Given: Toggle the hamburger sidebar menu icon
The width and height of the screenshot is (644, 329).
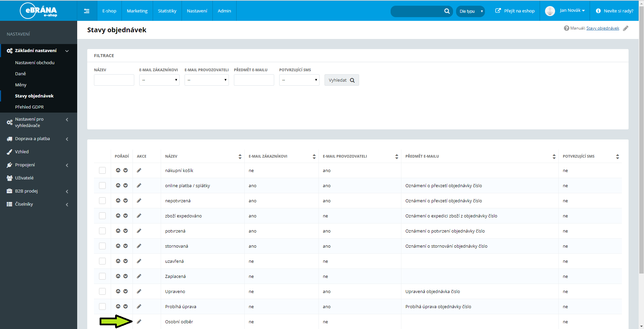Looking at the screenshot, I should tap(87, 11).
